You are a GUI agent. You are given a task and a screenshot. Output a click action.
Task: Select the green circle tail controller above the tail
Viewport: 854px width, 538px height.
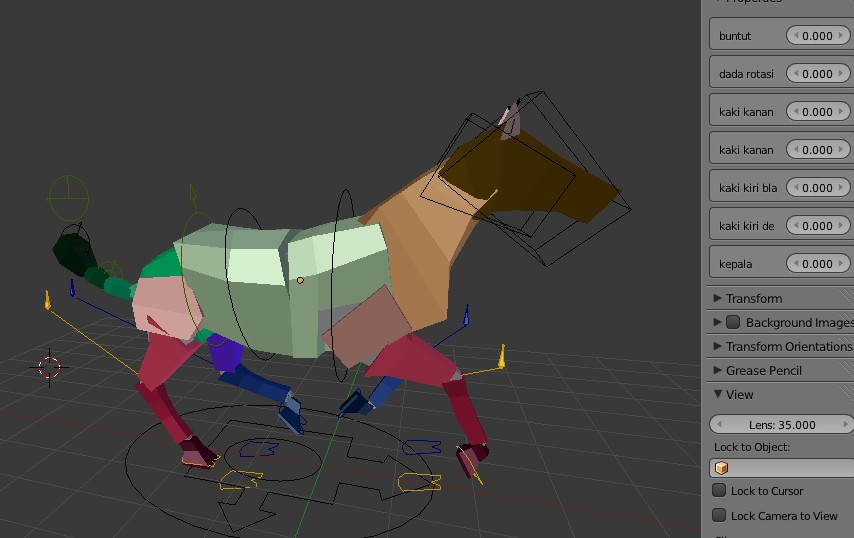68,197
